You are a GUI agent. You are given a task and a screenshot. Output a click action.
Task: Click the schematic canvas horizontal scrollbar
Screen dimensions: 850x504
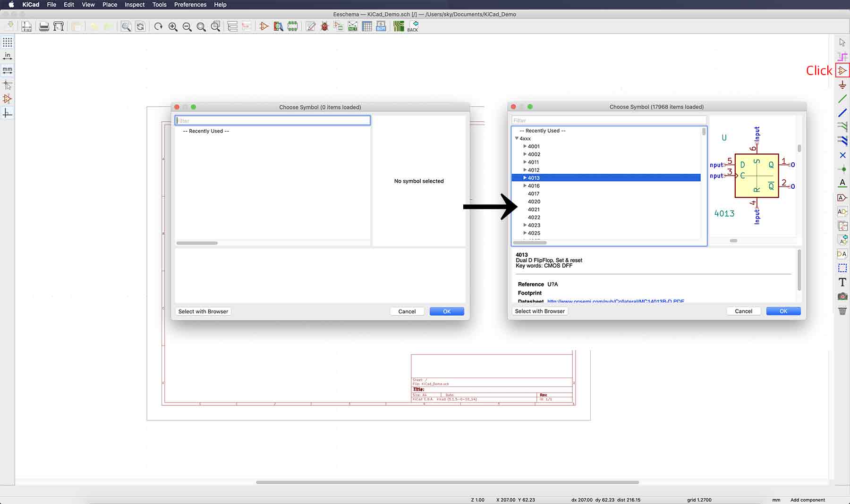click(447, 482)
